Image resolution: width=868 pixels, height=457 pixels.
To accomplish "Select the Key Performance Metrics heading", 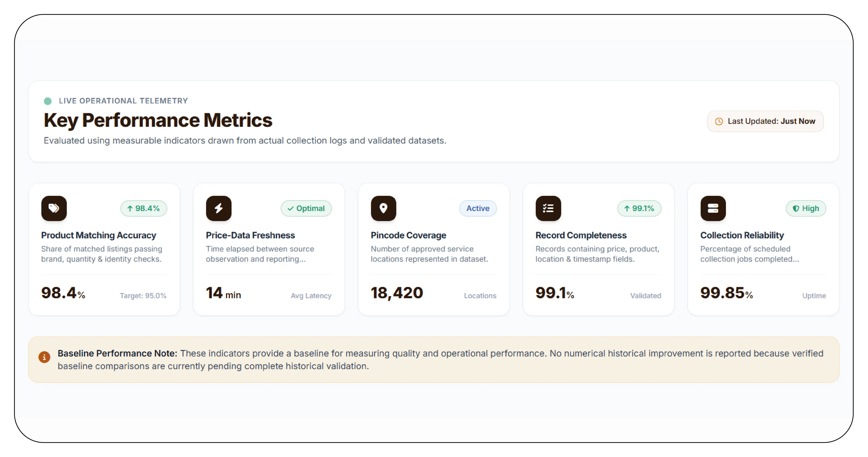I will [158, 120].
